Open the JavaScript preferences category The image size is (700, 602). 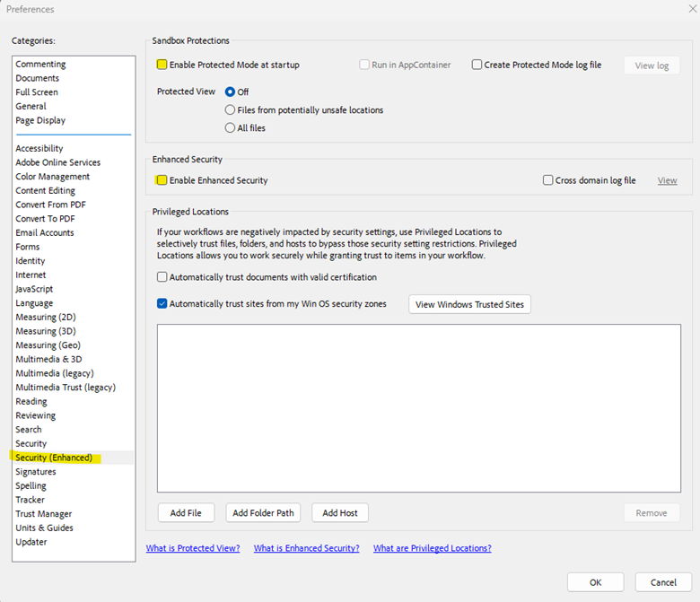click(x=34, y=289)
